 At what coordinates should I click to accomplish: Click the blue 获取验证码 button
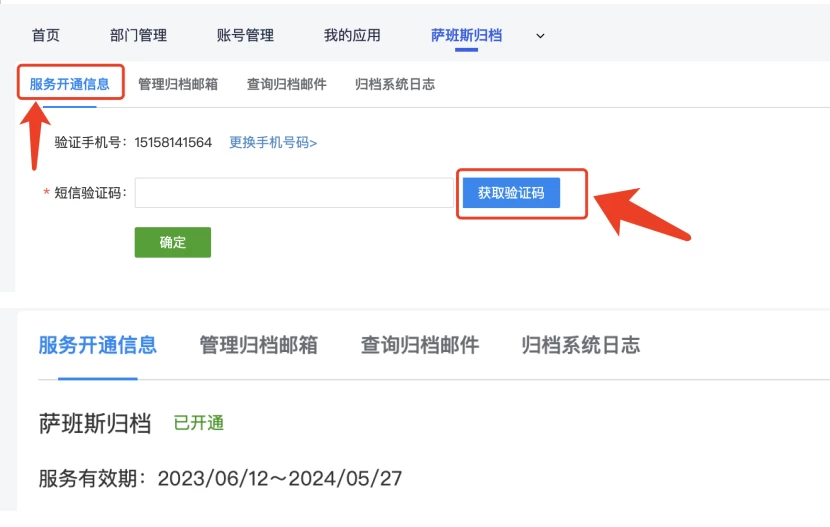(511, 193)
